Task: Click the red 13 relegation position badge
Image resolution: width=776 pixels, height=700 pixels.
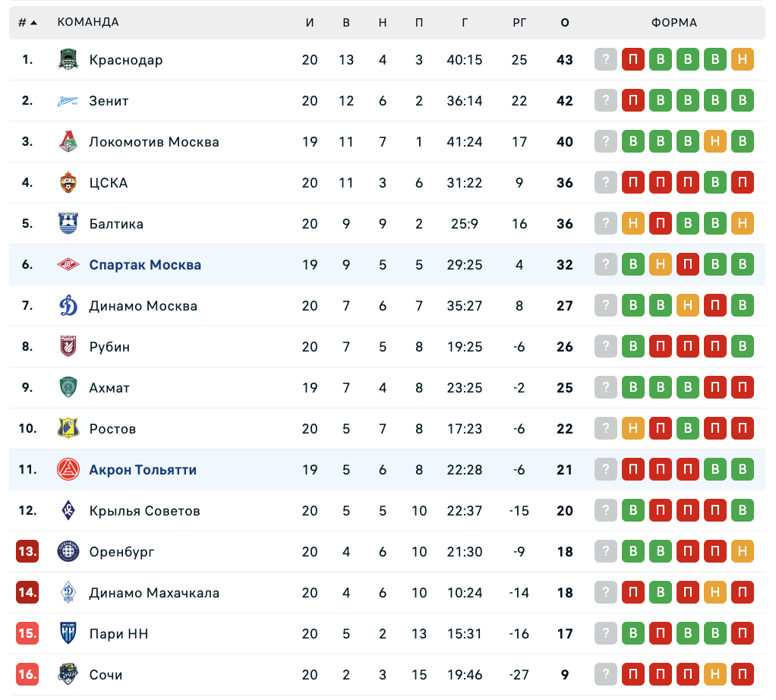Action: click(x=27, y=552)
